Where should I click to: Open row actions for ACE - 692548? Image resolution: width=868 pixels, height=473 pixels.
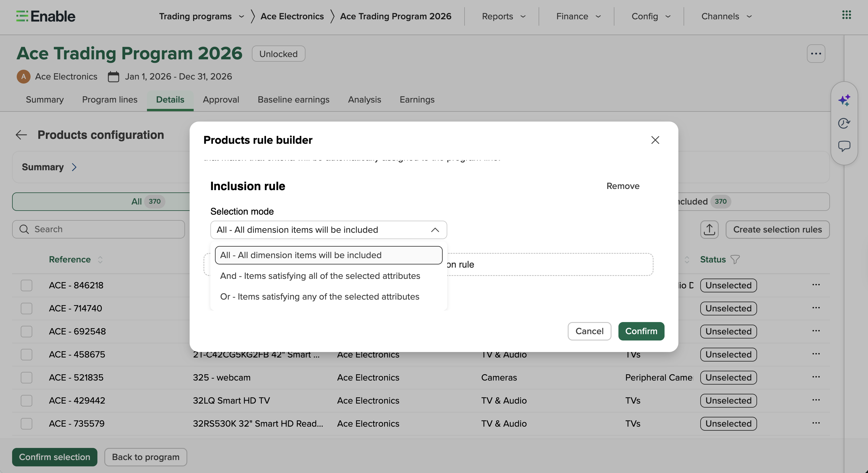pyautogui.click(x=816, y=331)
